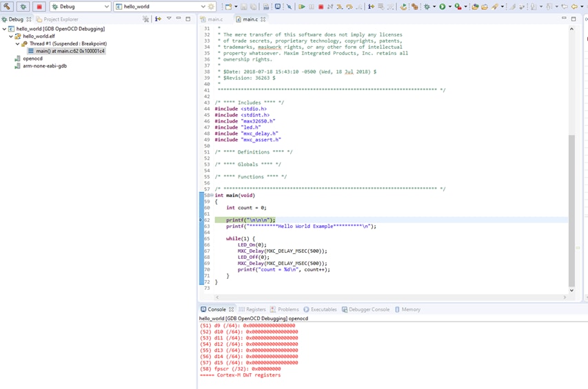This screenshot has height=389, width=588.
Task: Click the green Run button in toolbar
Action: (443, 7)
